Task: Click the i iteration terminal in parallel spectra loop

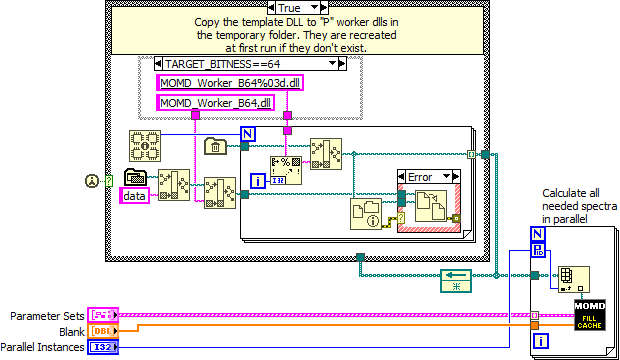Action: tap(541, 341)
